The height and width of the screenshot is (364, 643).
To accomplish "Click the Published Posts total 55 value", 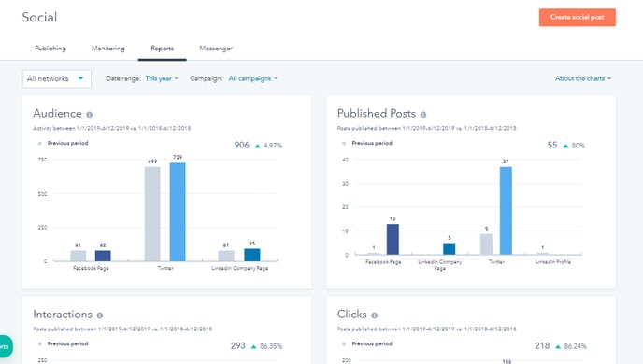I will 552,145.
